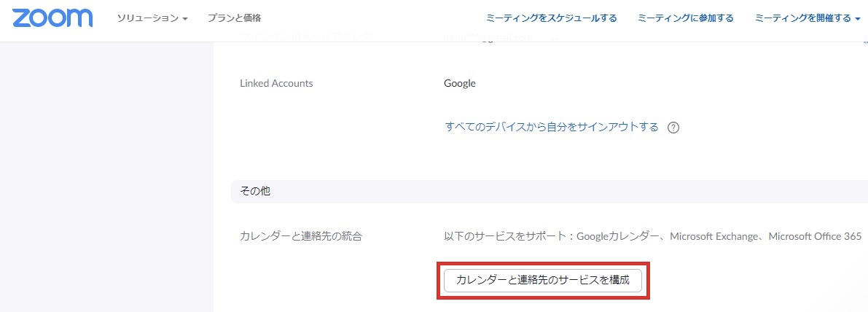Click the Linked Accounts label
Image resolution: width=868 pixels, height=312 pixels.
[x=276, y=83]
